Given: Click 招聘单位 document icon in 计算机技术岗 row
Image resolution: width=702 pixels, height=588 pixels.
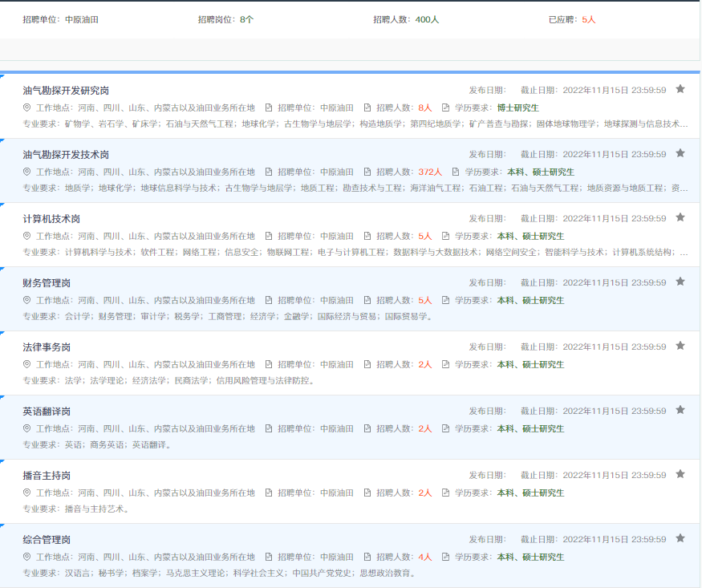Looking at the screenshot, I should tap(269, 236).
